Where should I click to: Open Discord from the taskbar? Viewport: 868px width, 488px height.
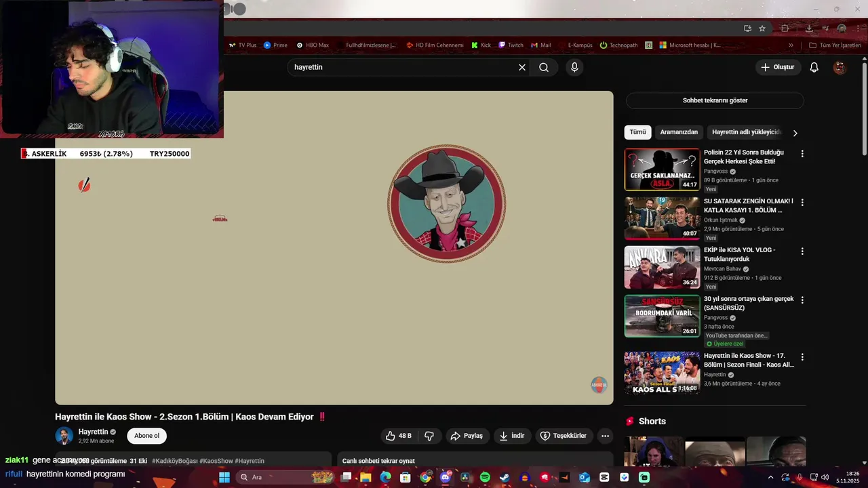[446, 477]
